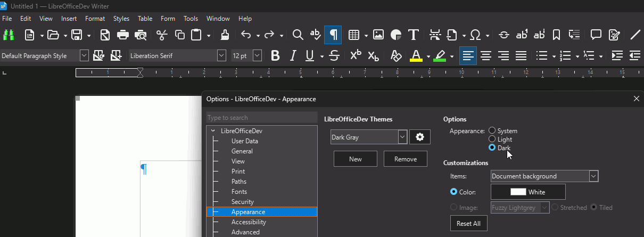Image resolution: width=644 pixels, height=237 pixels.
Task: Click the Reset All button
Action: [x=468, y=223]
